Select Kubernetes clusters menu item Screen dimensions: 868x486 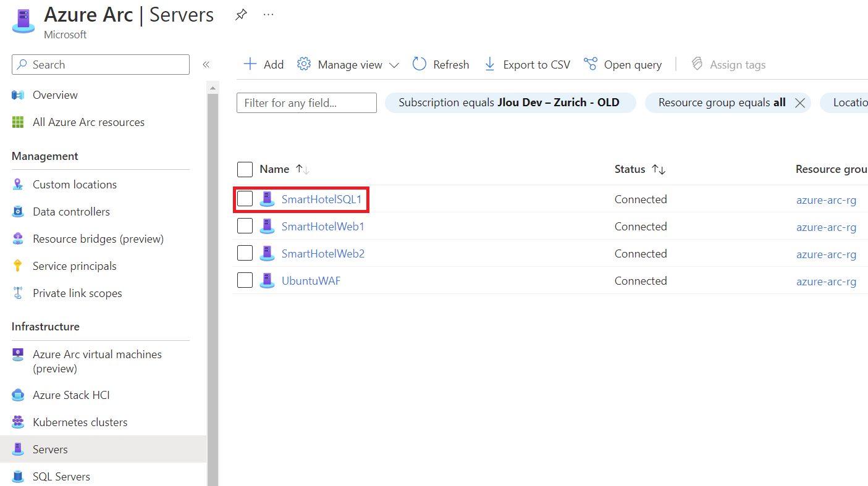click(x=80, y=422)
